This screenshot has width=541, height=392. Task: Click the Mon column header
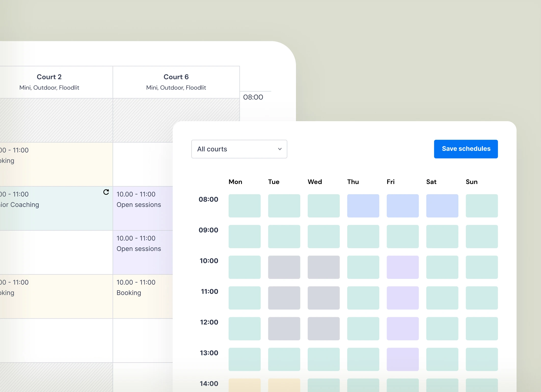[x=235, y=182]
